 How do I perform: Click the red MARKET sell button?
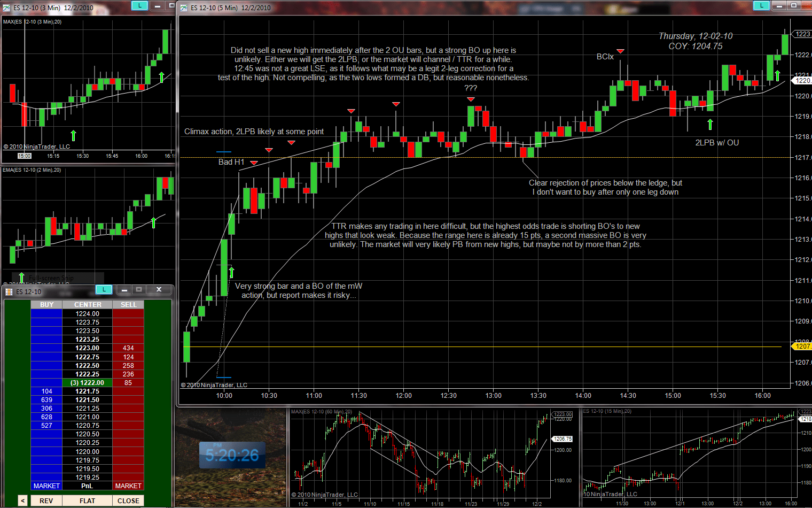click(x=128, y=486)
